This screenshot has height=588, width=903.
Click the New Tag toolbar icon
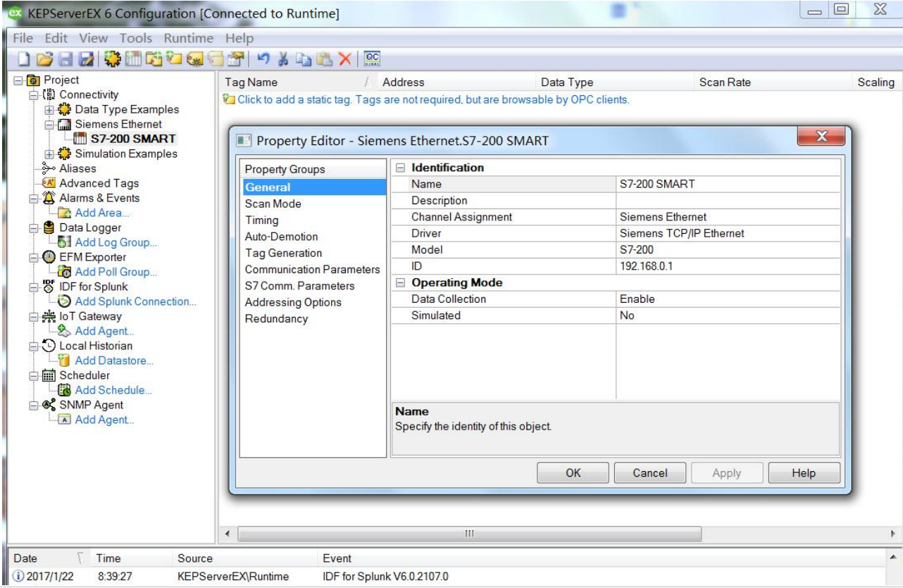pyautogui.click(x=174, y=59)
